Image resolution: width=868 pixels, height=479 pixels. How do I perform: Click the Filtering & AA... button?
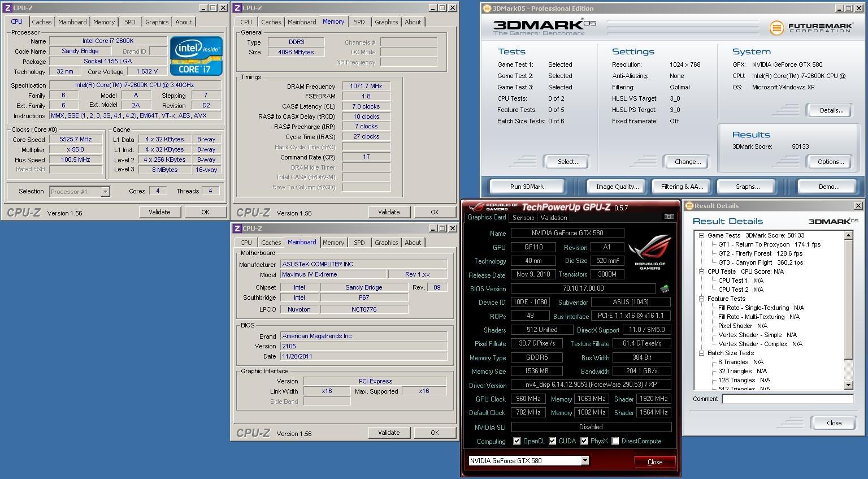[682, 187]
